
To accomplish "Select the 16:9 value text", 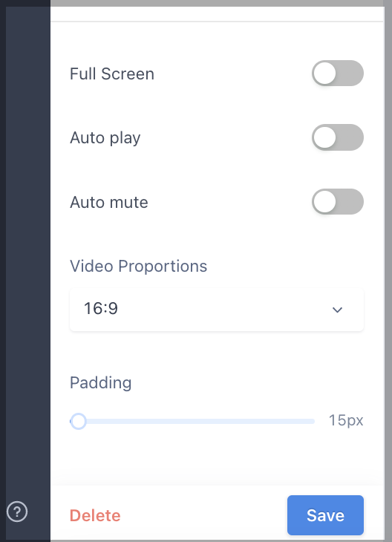I will coord(101,308).
